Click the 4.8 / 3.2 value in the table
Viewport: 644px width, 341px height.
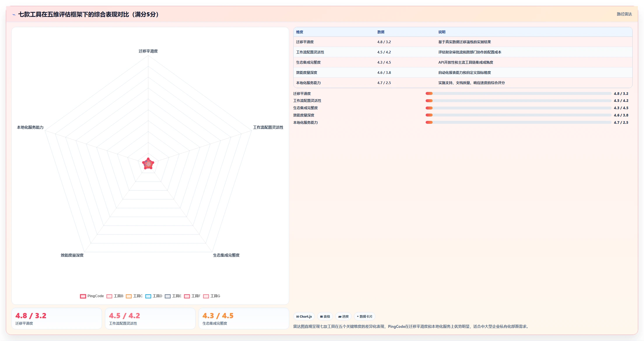(x=384, y=42)
